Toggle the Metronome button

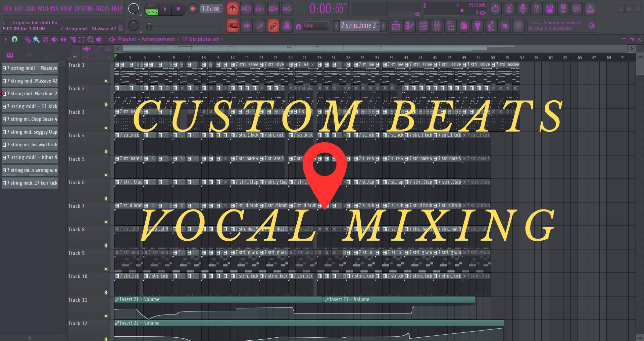point(232,9)
